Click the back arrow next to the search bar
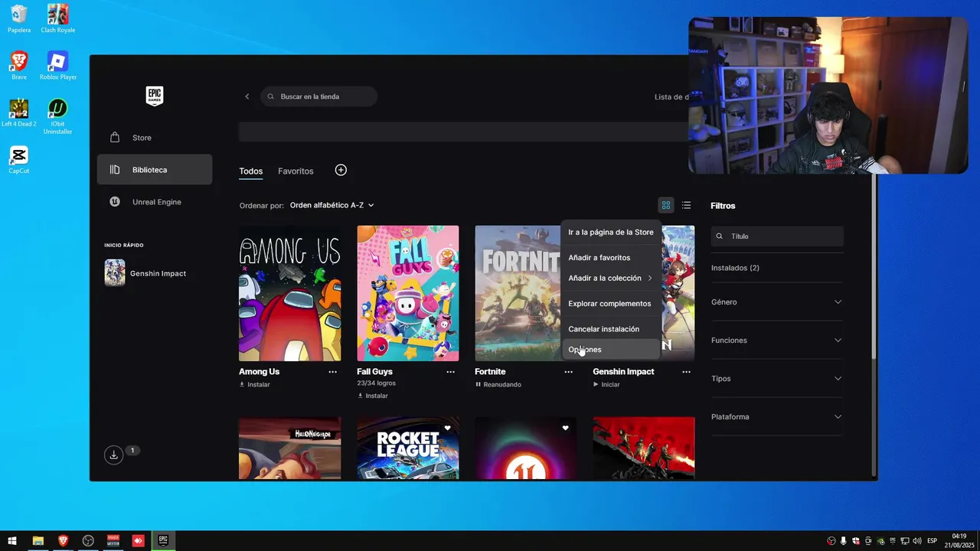The width and height of the screenshot is (980, 551). click(247, 96)
